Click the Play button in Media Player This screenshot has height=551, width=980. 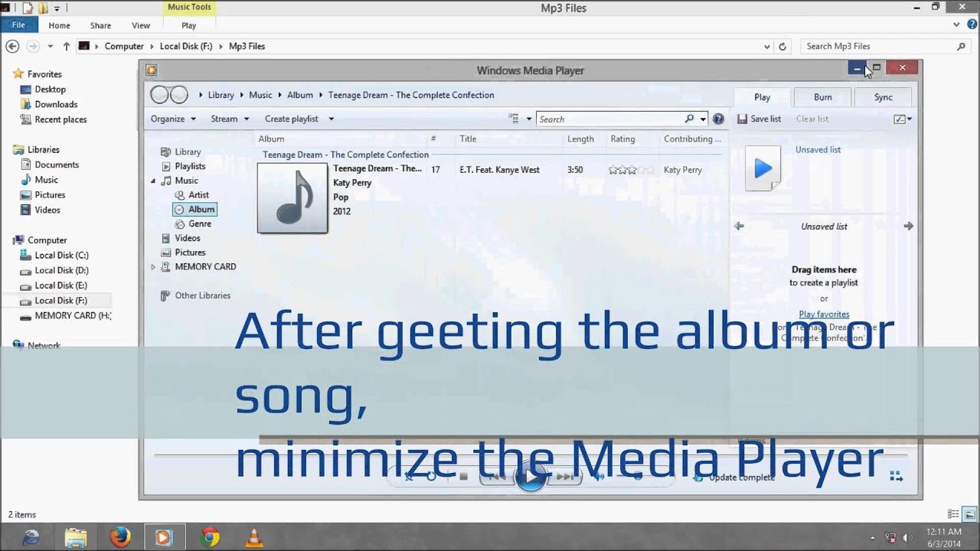pyautogui.click(x=530, y=477)
